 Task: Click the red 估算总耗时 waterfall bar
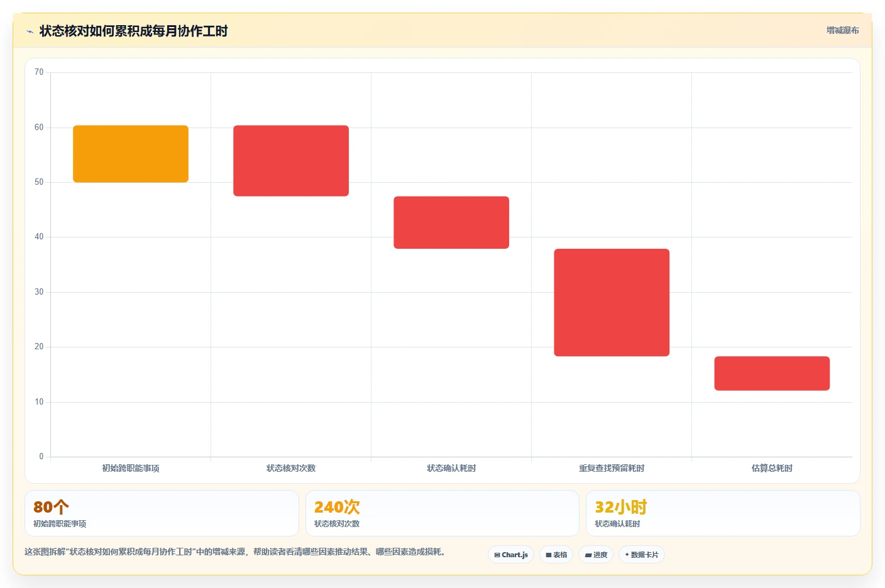pos(772,373)
